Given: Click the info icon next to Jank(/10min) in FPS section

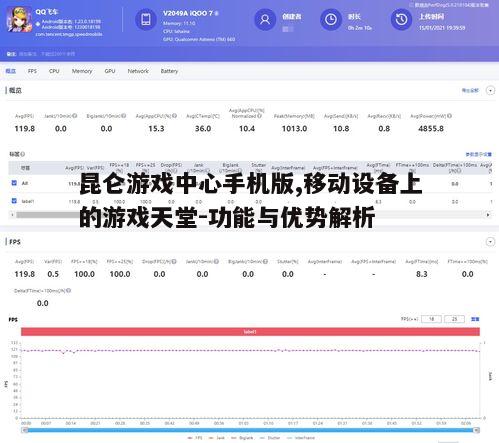Looking at the screenshot, I should click(x=216, y=262).
